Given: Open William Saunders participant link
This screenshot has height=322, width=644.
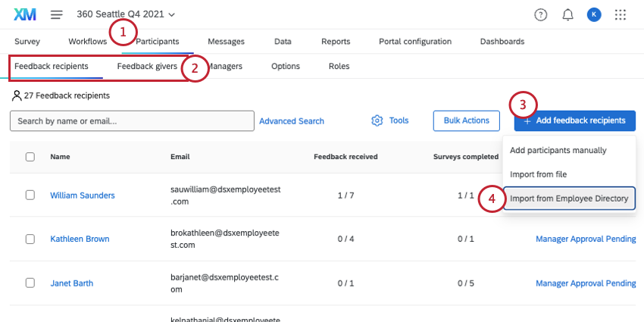Looking at the screenshot, I should (83, 195).
